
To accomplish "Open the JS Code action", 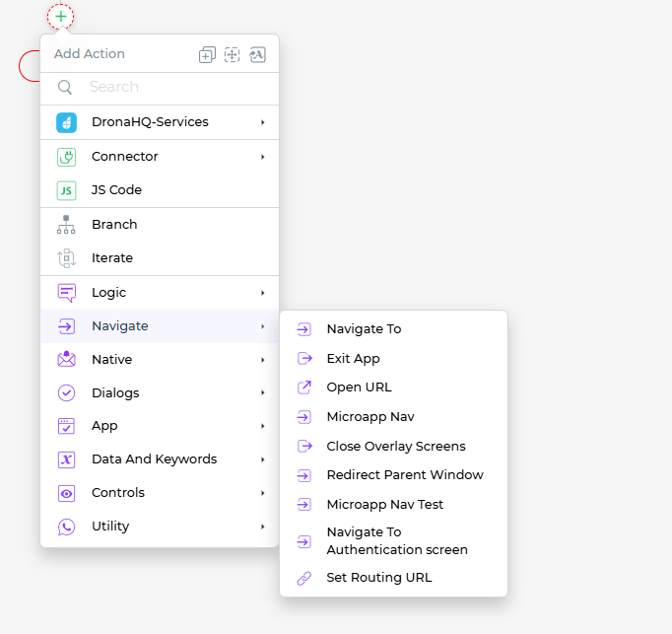I will [160, 190].
